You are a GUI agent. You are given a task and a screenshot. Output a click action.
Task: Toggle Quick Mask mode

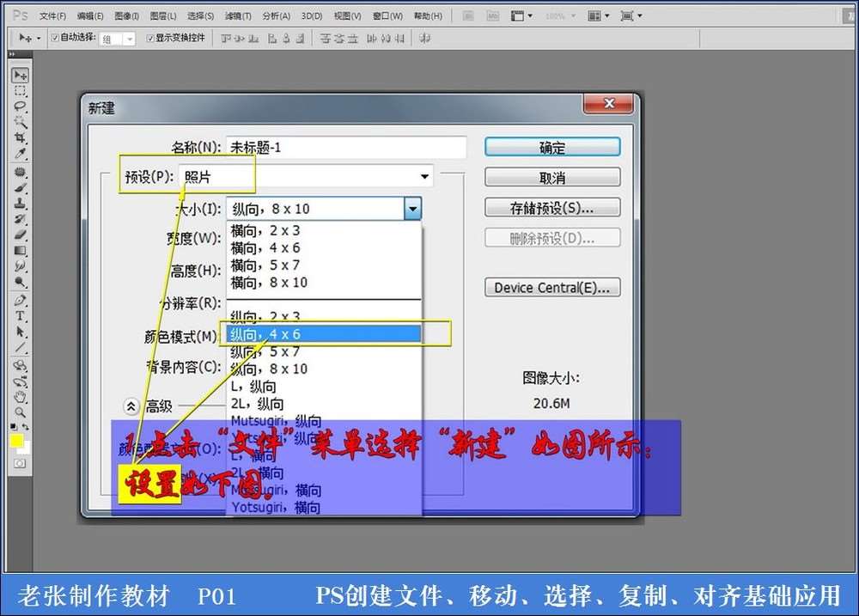click(x=20, y=464)
